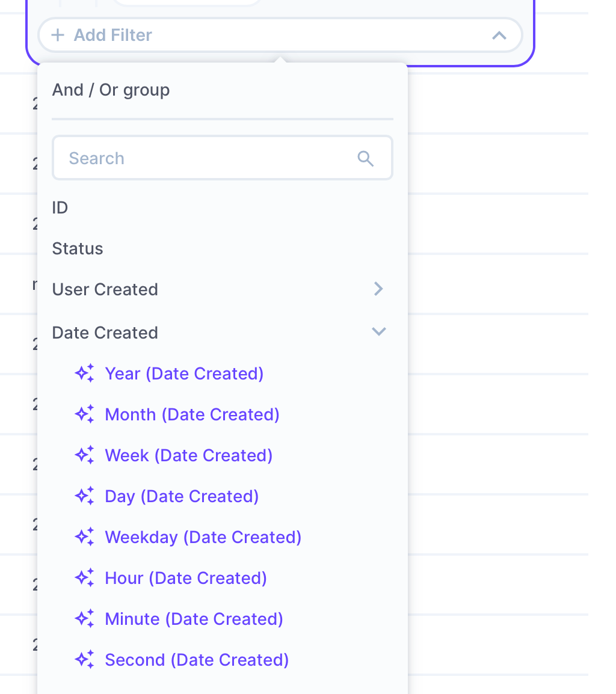Focus the Search field input

coord(205,158)
